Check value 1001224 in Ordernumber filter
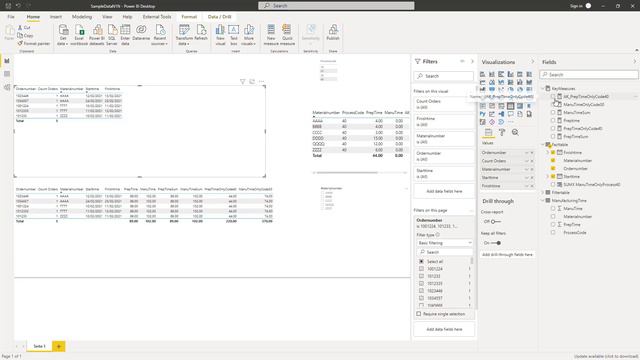Viewport: 640px width, 360px height. pyautogui.click(x=421, y=269)
